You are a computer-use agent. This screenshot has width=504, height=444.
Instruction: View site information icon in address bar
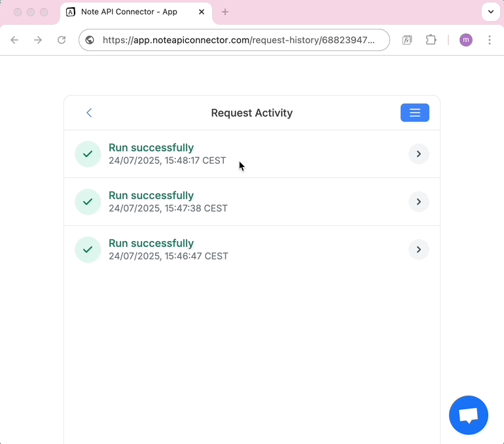[x=90, y=40]
